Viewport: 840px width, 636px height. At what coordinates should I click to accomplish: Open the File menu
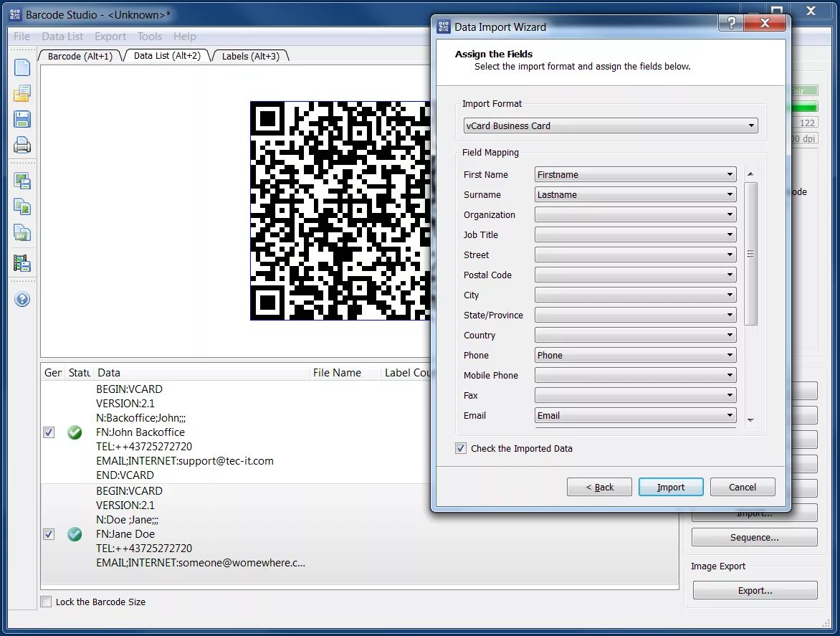(x=22, y=37)
